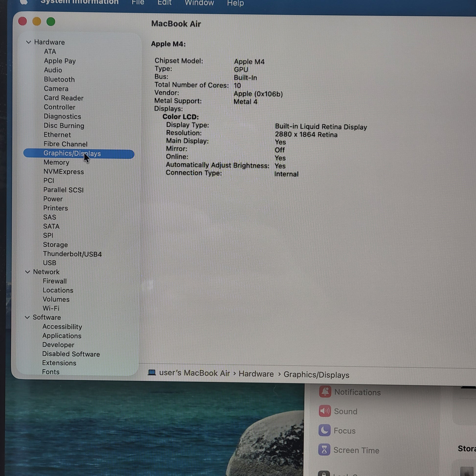Open the File menu

138,2
